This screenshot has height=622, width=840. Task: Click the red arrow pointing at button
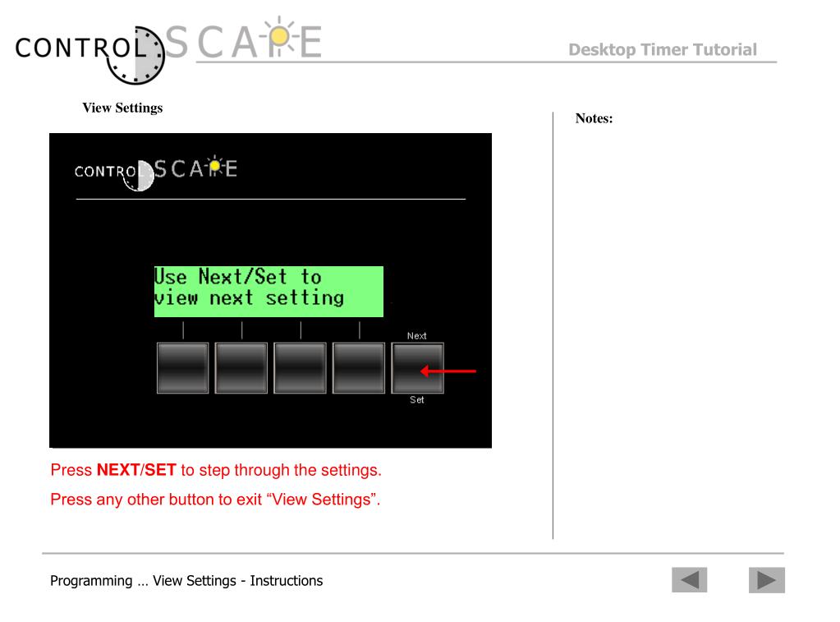click(x=448, y=371)
